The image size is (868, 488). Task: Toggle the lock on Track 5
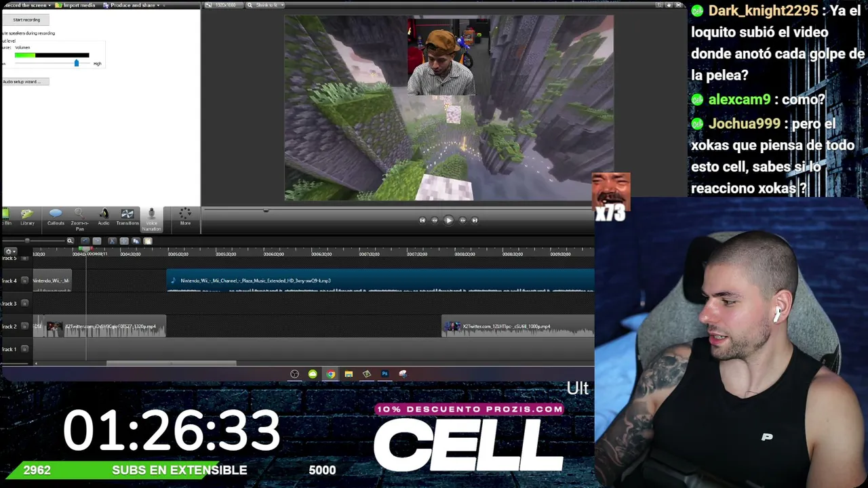[25, 258]
